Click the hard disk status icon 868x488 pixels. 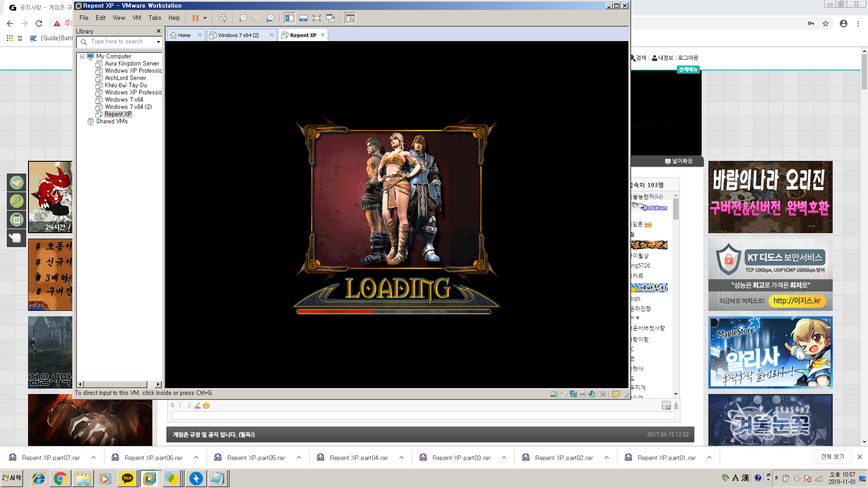click(x=554, y=394)
